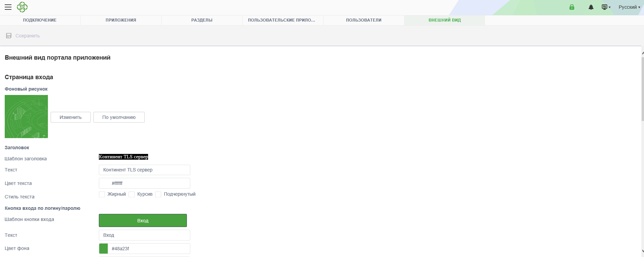This screenshot has height=257, width=644.
Task: Focus the login button text field Вход
Action: [144, 235]
